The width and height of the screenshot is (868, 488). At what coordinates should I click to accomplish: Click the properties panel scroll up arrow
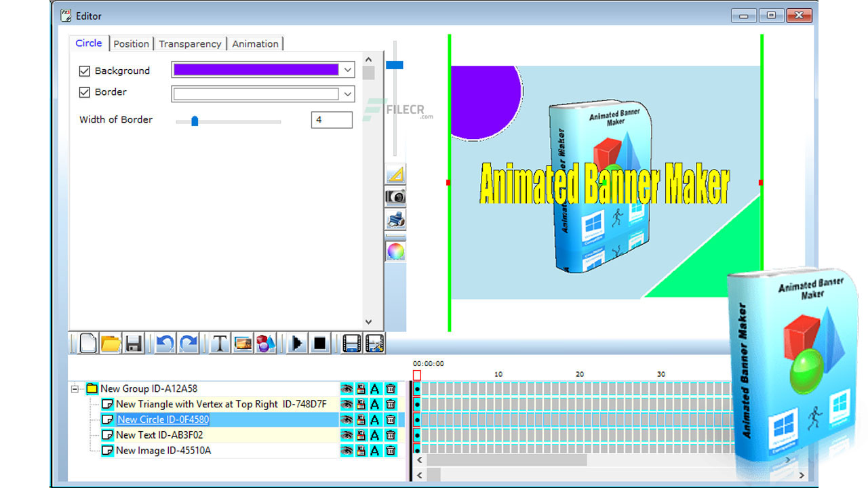368,59
